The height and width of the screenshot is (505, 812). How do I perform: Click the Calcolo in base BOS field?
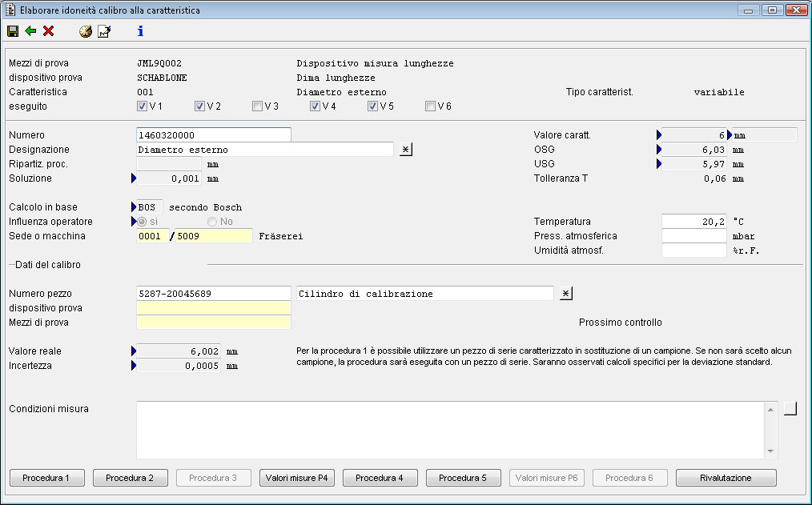pyautogui.click(x=150, y=207)
